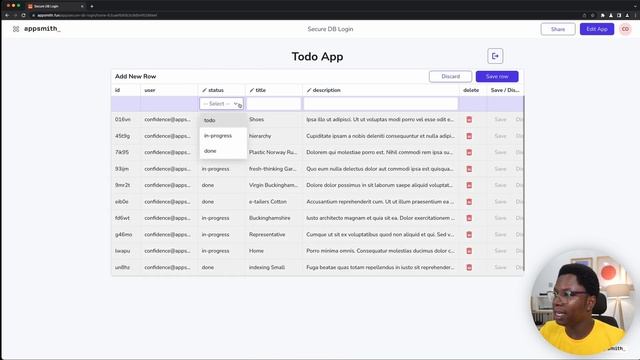Choose done from the status options

tap(223, 151)
